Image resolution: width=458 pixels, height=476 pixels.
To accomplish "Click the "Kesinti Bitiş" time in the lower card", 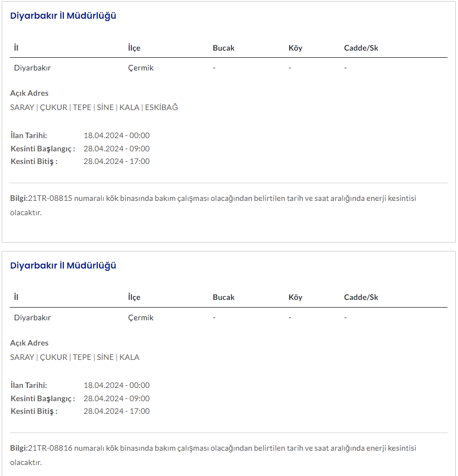I will [x=117, y=411].
